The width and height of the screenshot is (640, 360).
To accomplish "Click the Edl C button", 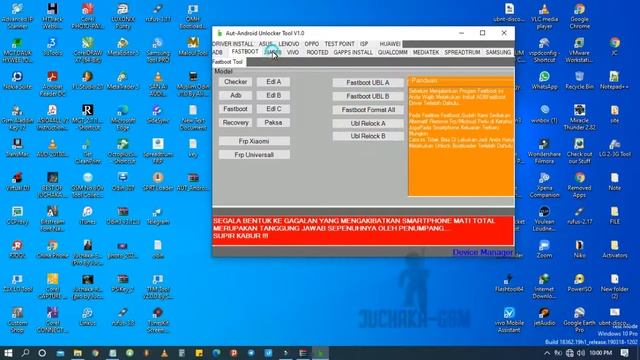I will coord(273,109).
